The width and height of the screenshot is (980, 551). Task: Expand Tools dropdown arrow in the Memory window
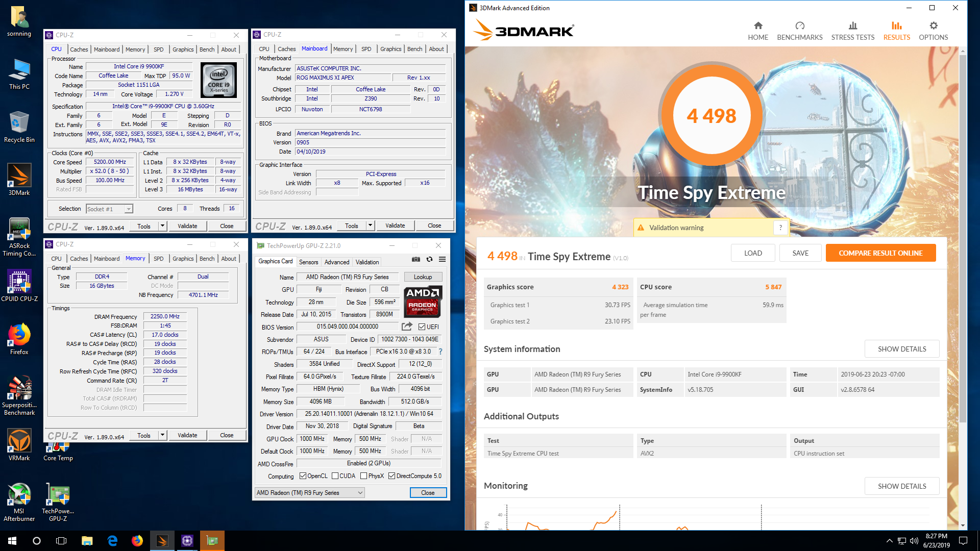click(x=162, y=435)
